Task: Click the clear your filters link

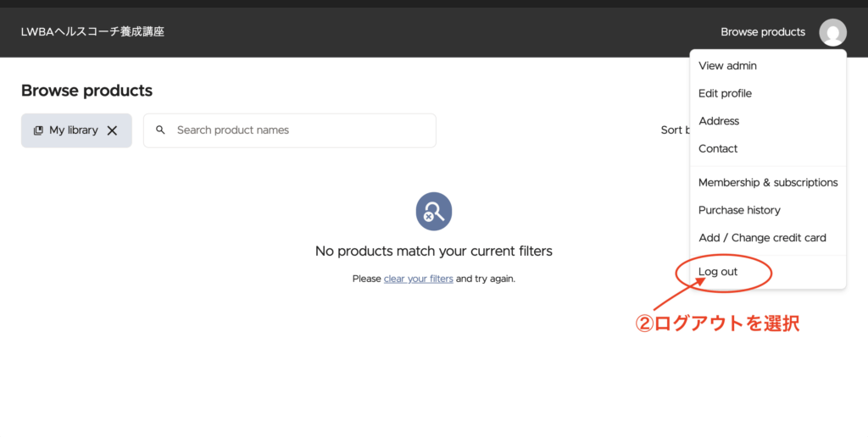Action: 418,279
